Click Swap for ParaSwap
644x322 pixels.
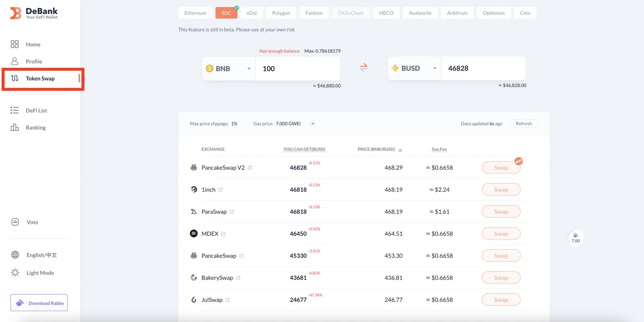coord(501,211)
